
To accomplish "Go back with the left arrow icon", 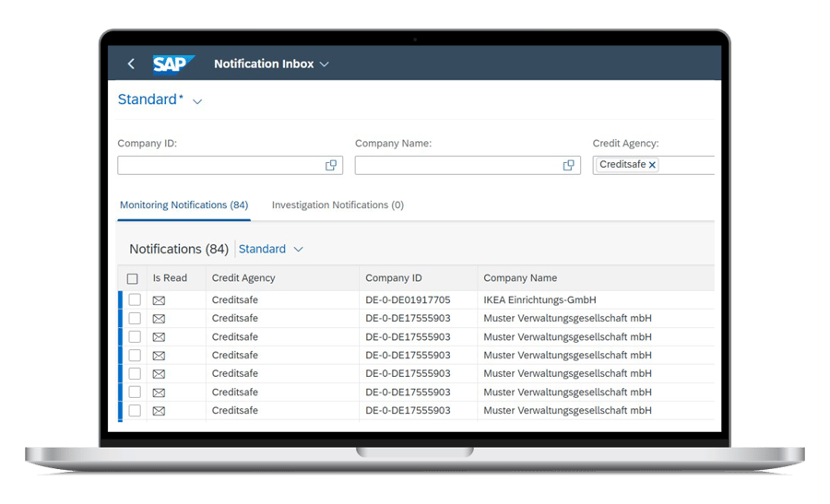I will [131, 64].
